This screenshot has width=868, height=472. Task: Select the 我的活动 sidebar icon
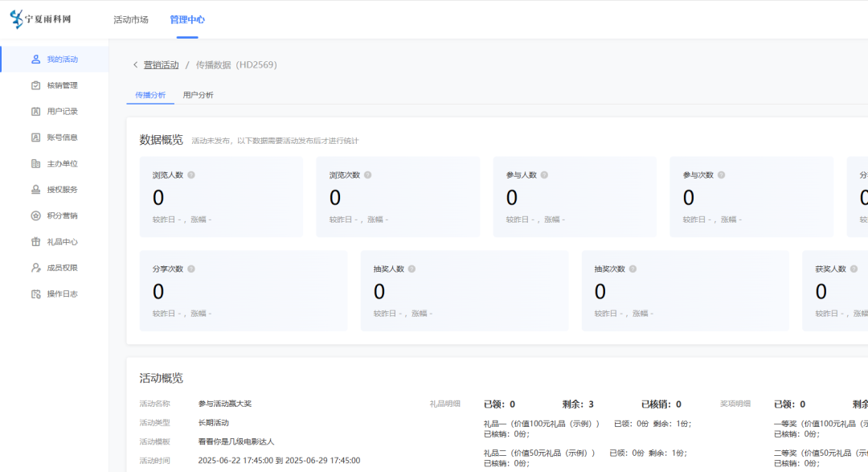click(x=36, y=60)
